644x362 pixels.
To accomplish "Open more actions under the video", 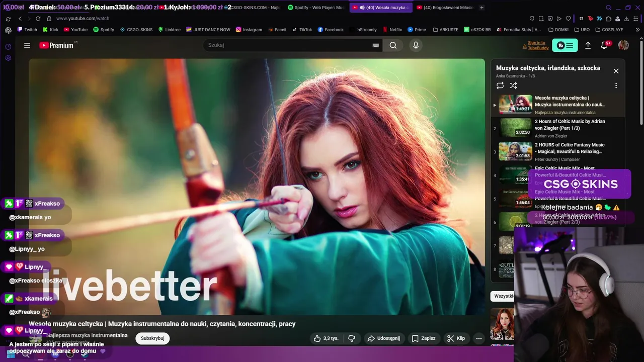I will tap(479, 338).
